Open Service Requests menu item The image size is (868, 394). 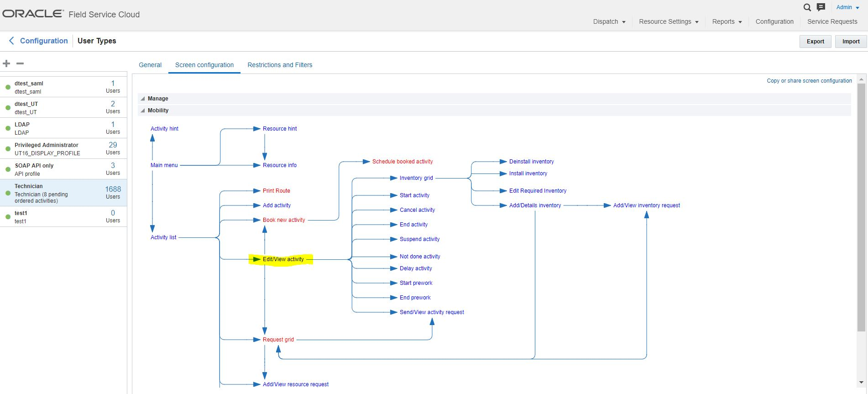[832, 21]
